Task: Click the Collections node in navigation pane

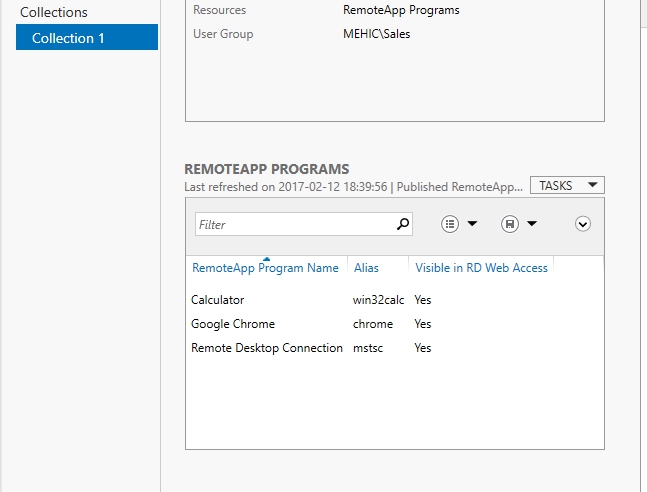Action: pyautogui.click(x=54, y=12)
